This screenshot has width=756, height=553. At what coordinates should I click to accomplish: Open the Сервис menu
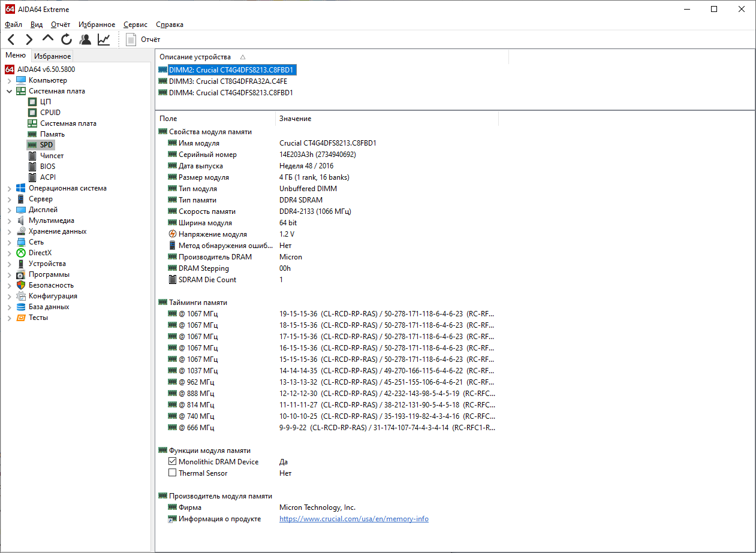click(135, 25)
